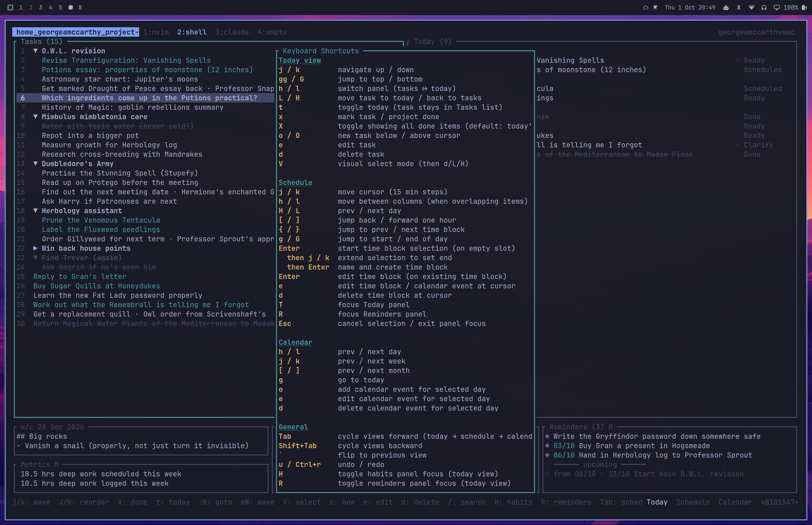
Task: Switch to the 4:empty tmux window
Action: [272, 32]
